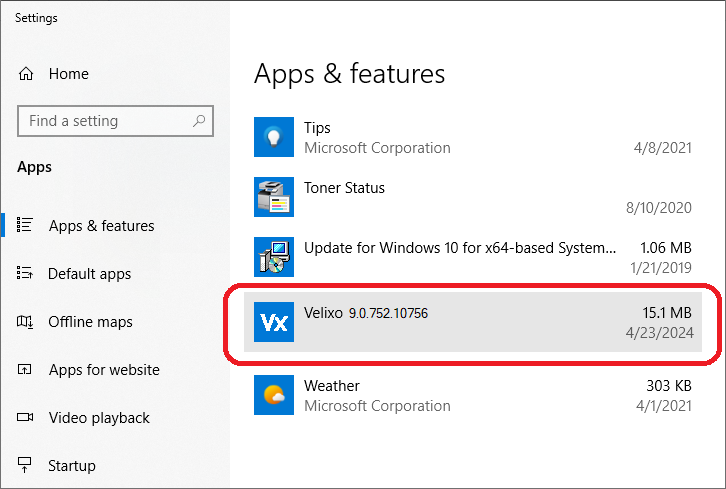Select Update for Windows 10 entry name
The height and width of the screenshot is (489, 726).
tap(460, 248)
